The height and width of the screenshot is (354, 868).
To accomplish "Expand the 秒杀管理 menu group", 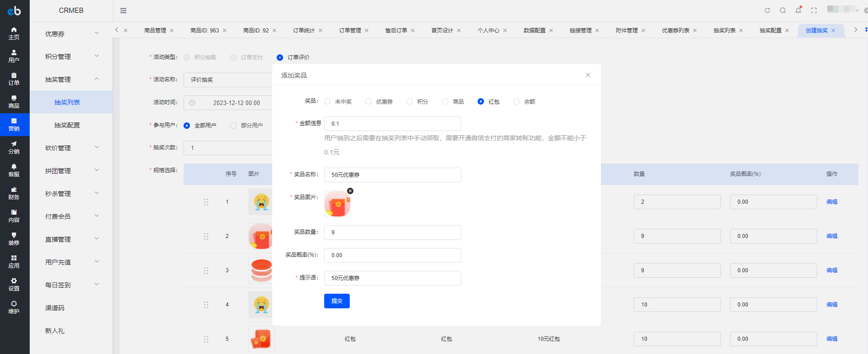I will point(71,194).
